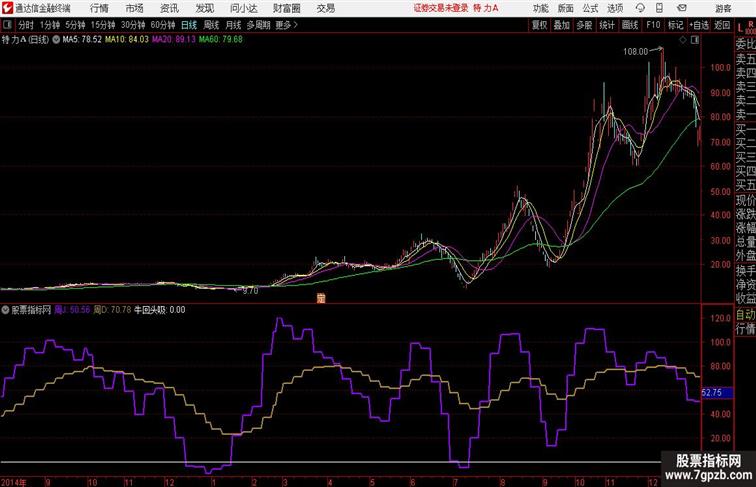Click the 复权 button
Image resolution: width=756 pixels, height=487 pixels.
click(x=539, y=25)
